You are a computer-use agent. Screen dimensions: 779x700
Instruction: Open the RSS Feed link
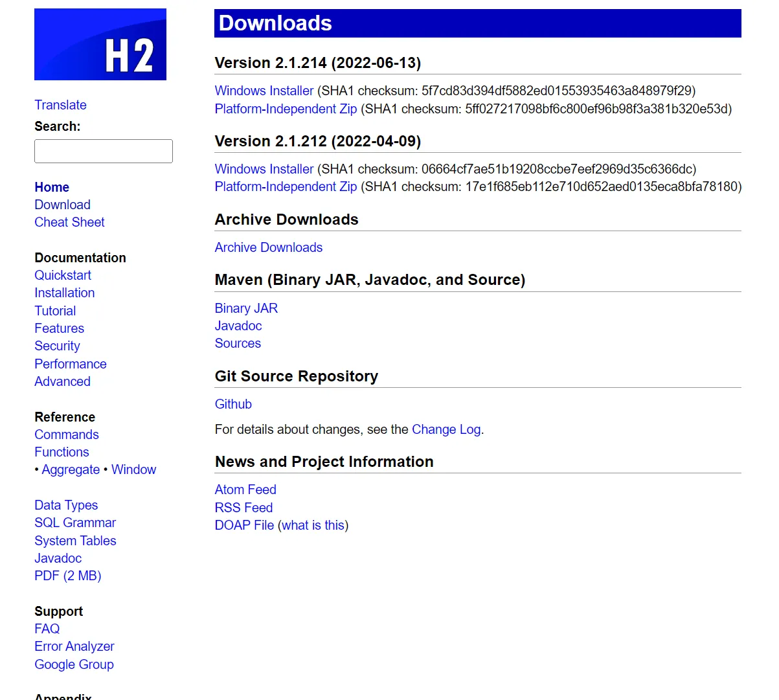pyautogui.click(x=243, y=508)
